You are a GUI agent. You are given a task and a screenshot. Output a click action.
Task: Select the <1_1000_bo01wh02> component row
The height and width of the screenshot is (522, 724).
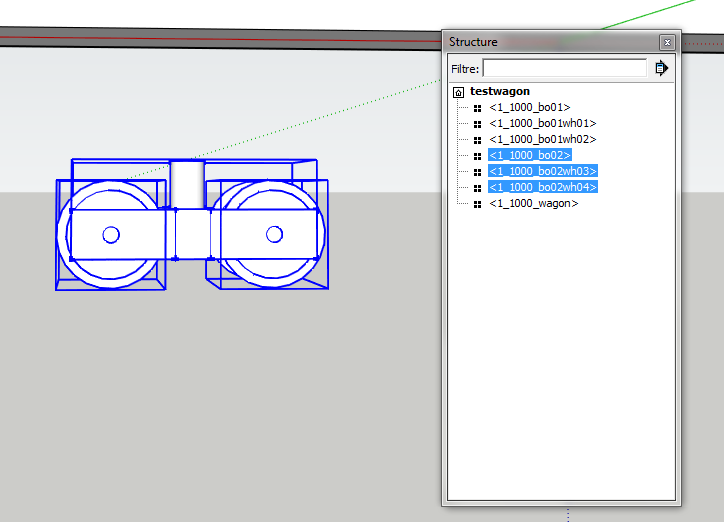click(x=543, y=139)
